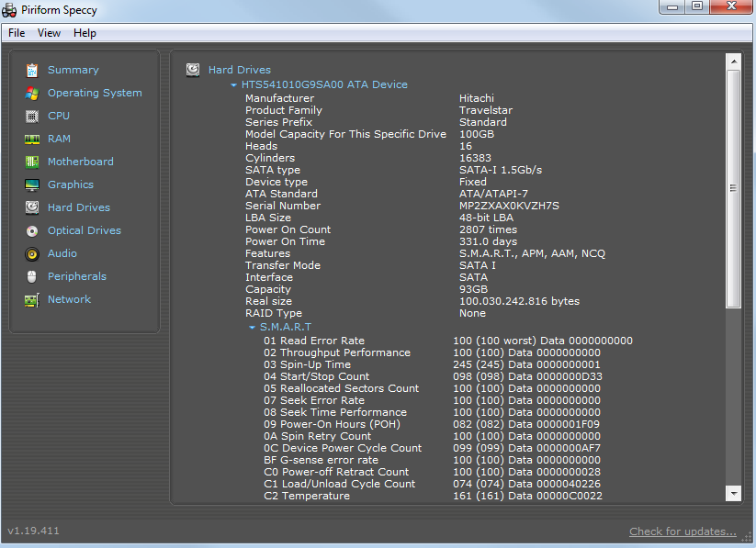Click the Features value listing S.M.A.R.T., APM
Viewport: 756px width, 548px height.
(532, 254)
